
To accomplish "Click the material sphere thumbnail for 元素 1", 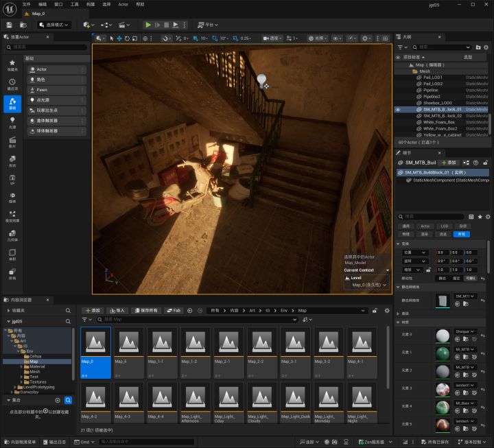I will click(x=443, y=352).
